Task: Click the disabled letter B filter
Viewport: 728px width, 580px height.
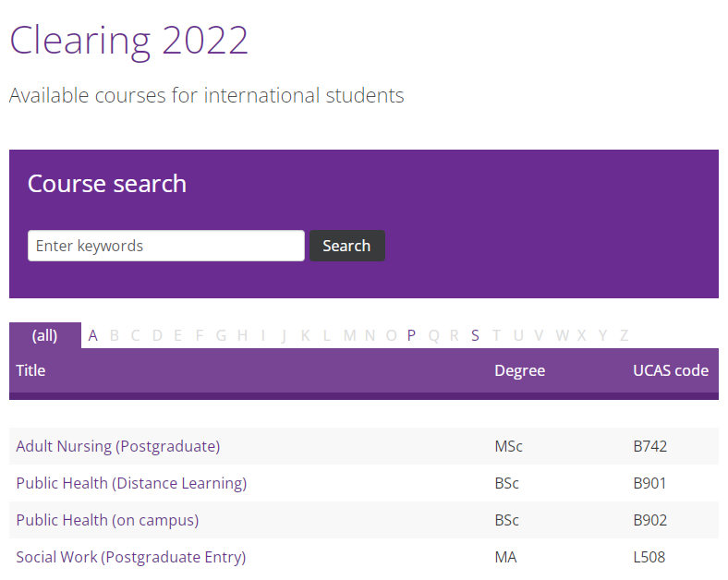Action: point(115,335)
